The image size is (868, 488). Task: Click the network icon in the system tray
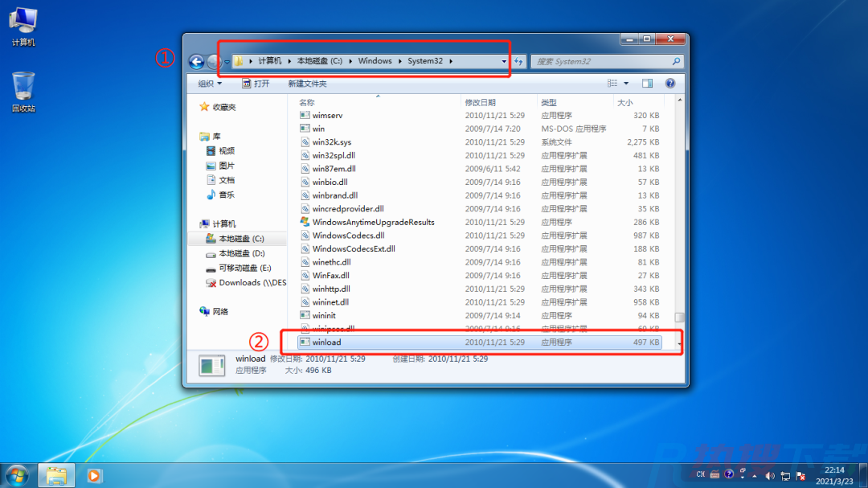tap(785, 476)
